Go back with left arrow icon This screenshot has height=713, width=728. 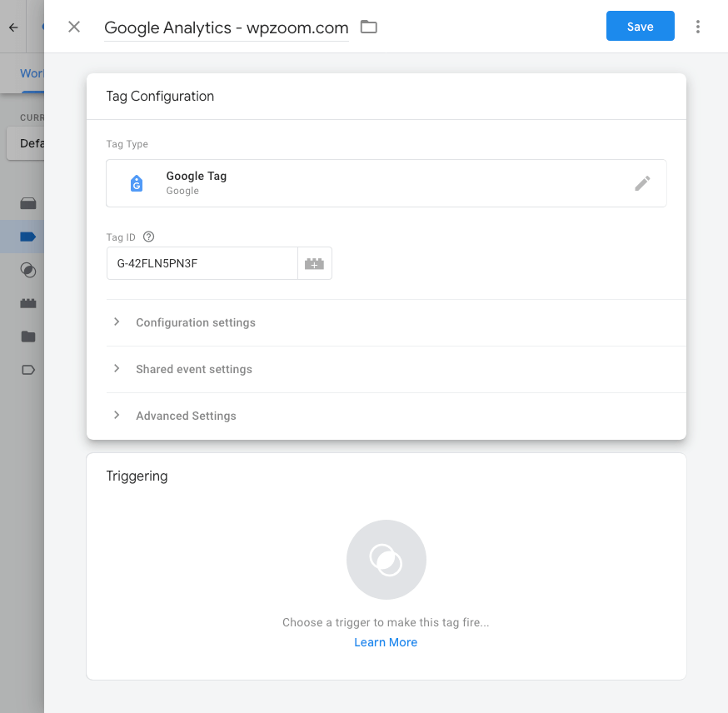[13, 27]
